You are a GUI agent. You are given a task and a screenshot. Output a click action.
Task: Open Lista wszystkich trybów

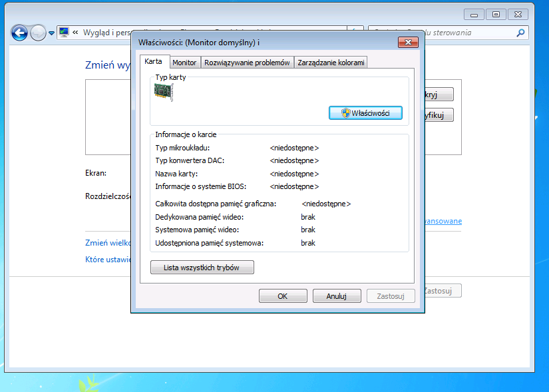point(202,268)
